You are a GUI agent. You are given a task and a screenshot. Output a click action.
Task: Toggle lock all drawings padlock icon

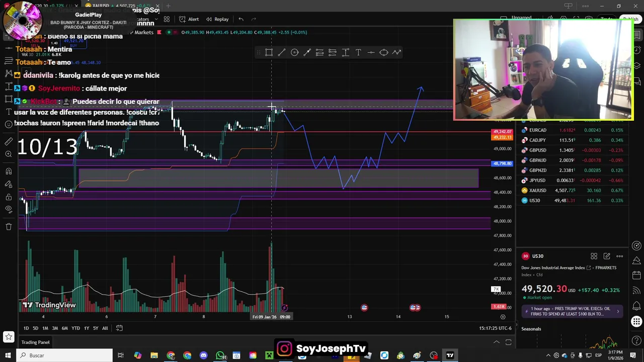tap(9, 197)
